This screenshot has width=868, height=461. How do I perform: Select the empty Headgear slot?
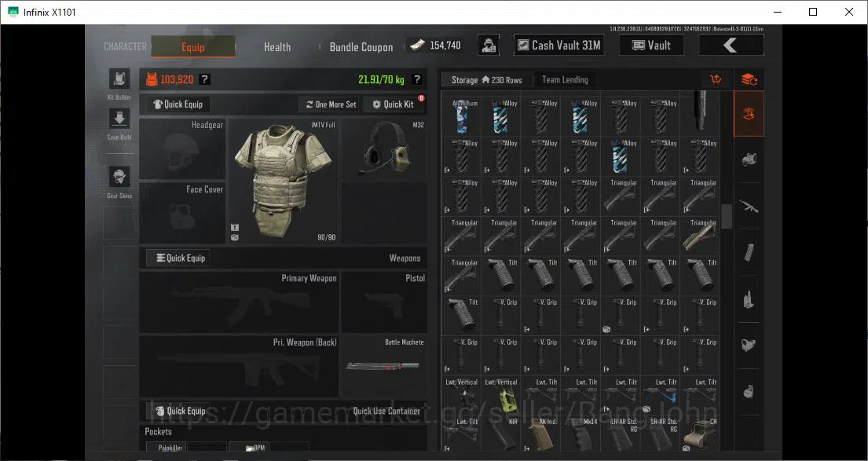(x=182, y=149)
